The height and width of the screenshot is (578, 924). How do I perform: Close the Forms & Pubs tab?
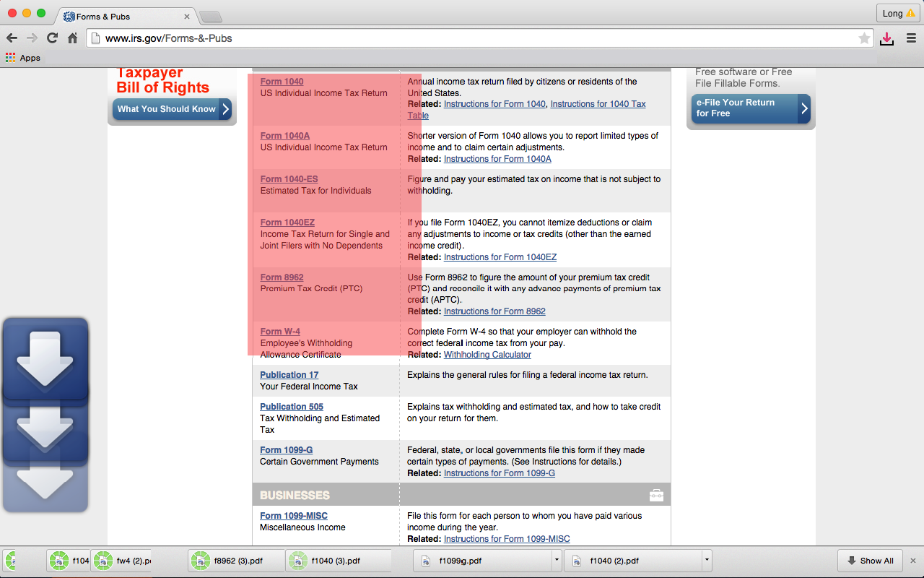click(x=187, y=16)
